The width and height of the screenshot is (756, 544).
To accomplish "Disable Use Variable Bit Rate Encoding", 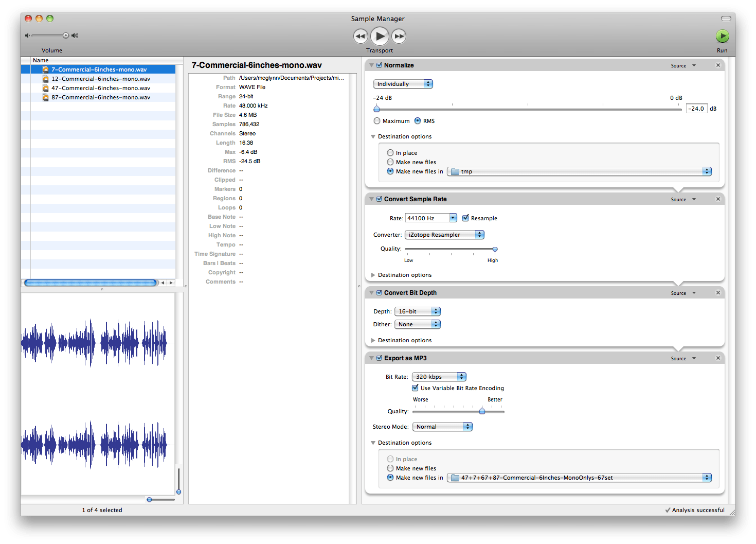I will tap(415, 388).
